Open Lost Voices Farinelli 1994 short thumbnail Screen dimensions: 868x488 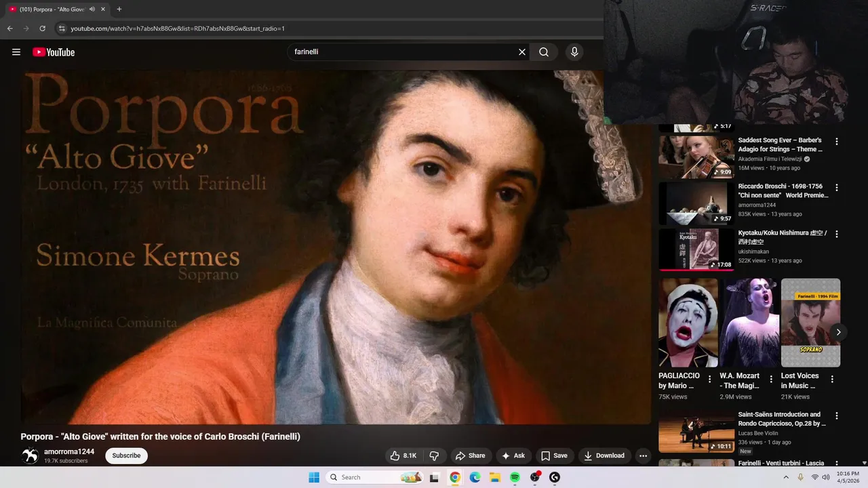pos(810,323)
